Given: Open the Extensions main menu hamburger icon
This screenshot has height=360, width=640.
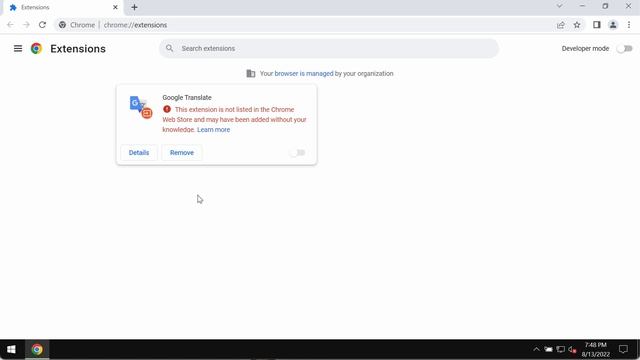Looking at the screenshot, I should (18, 49).
